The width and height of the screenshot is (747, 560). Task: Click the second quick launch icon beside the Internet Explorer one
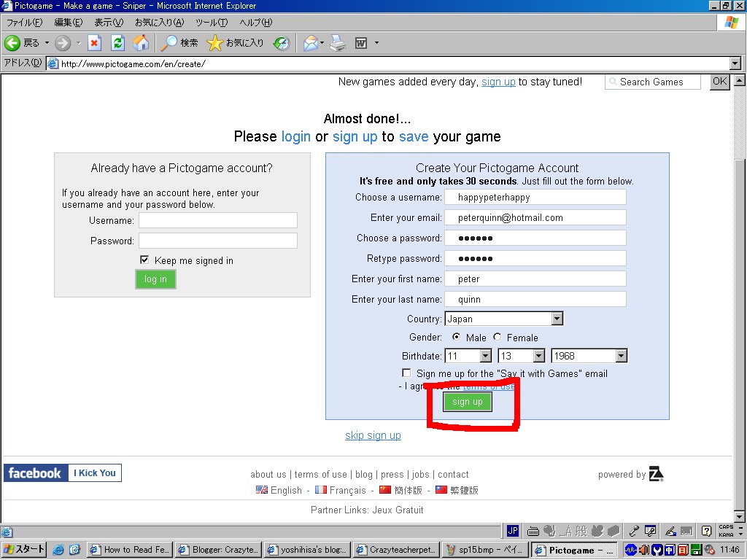click(74, 550)
